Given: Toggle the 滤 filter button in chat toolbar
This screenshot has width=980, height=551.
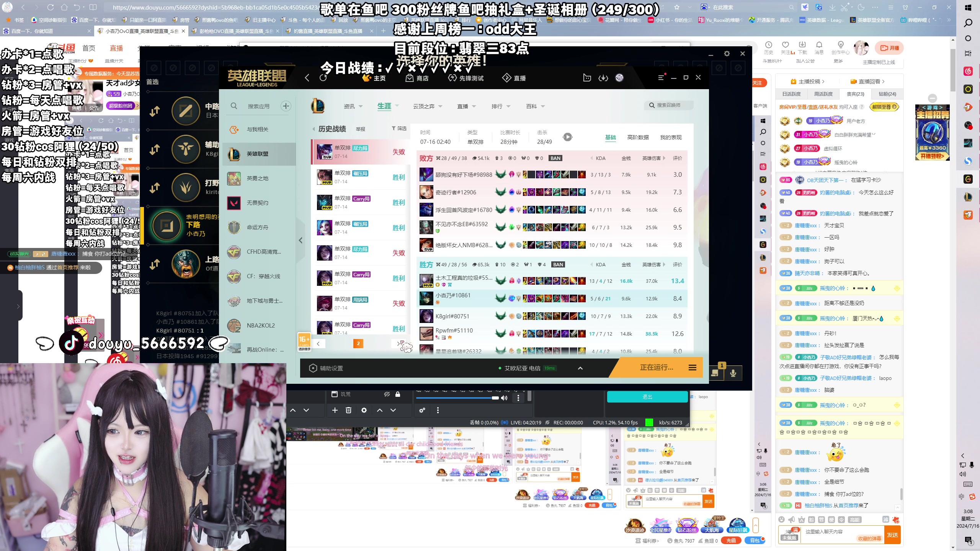Looking at the screenshot, I should coord(886,519).
